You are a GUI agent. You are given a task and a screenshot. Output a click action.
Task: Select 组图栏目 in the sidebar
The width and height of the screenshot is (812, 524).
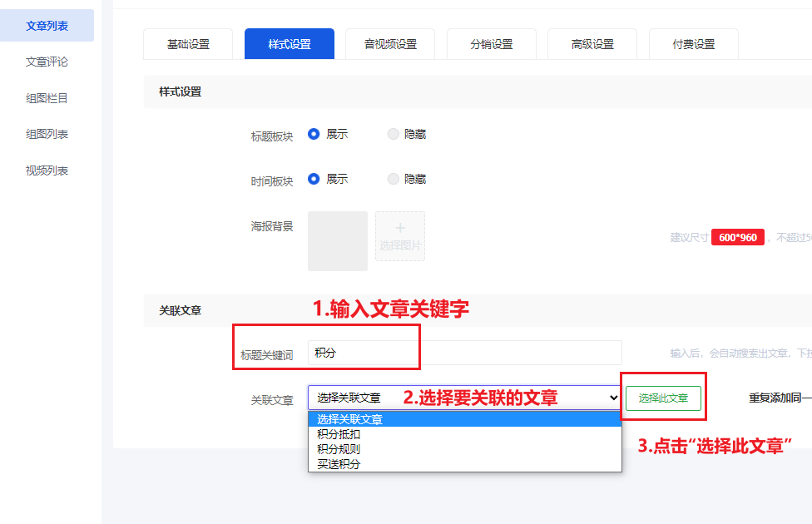click(46, 97)
